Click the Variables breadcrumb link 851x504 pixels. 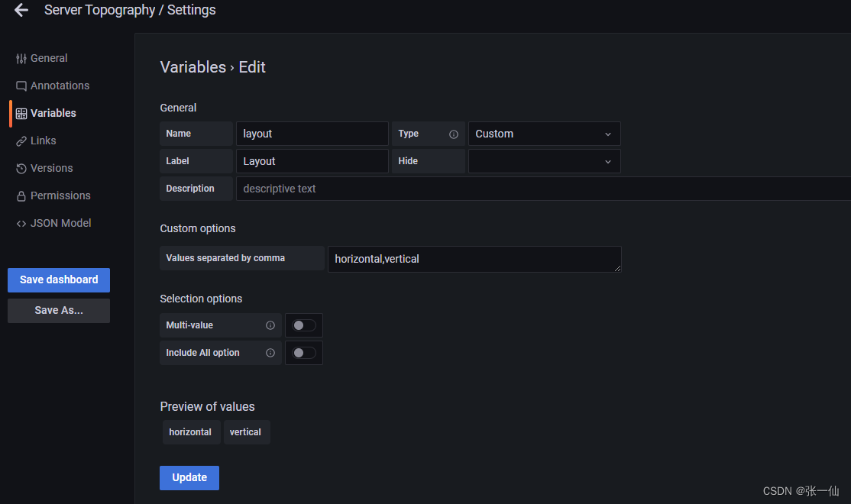(193, 67)
